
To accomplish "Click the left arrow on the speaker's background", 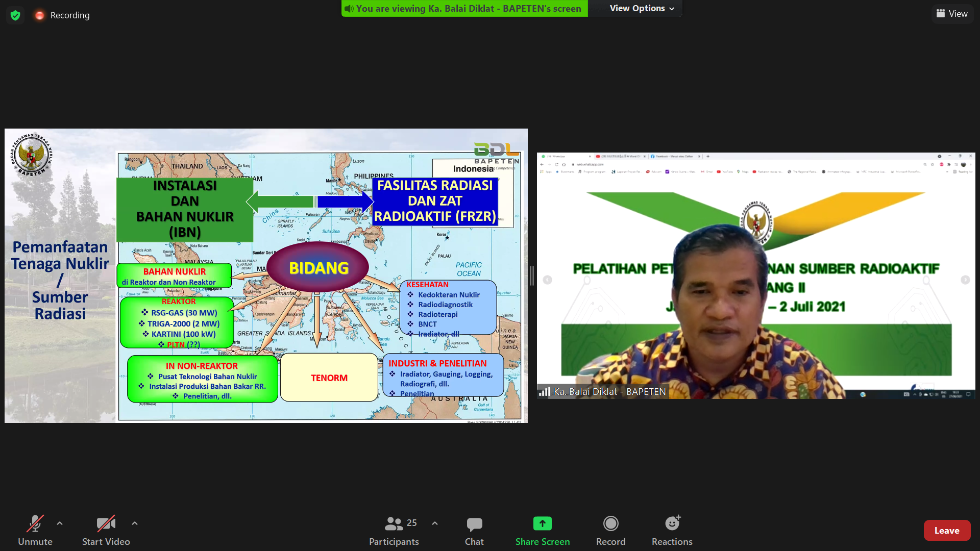I will pyautogui.click(x=547, y=280).
